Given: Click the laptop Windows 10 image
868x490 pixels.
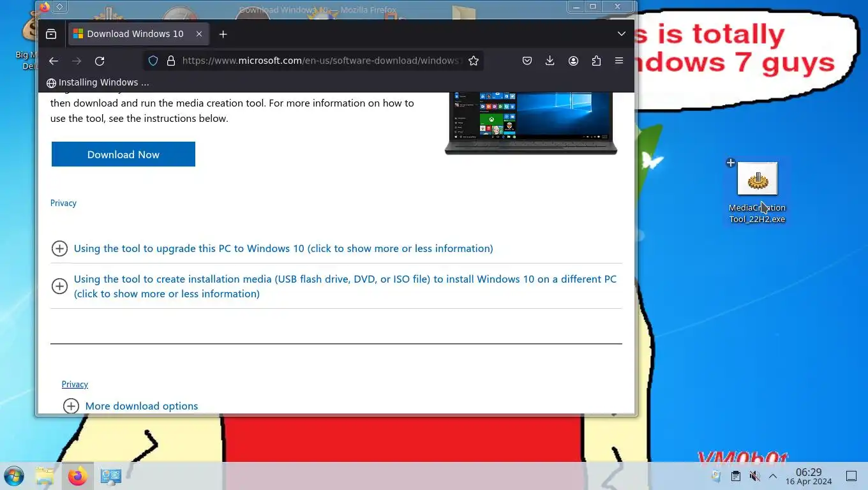Looking at the screenshot, I should click(531, 123).
